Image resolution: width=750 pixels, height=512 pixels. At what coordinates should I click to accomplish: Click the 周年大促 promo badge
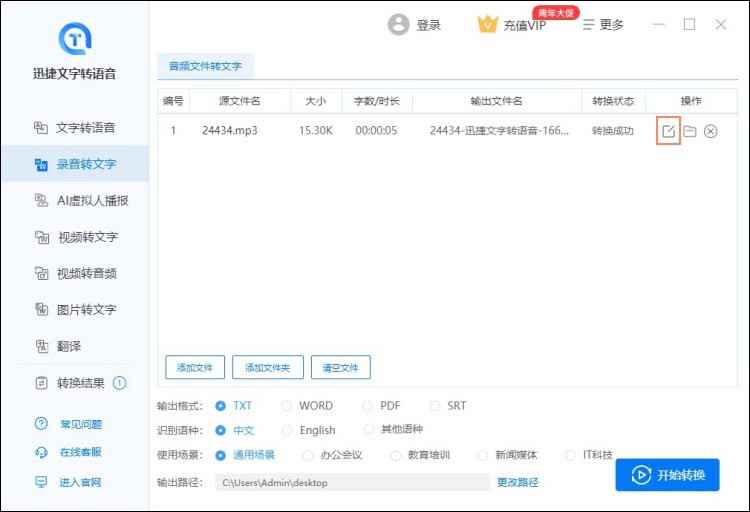[555, 13]
